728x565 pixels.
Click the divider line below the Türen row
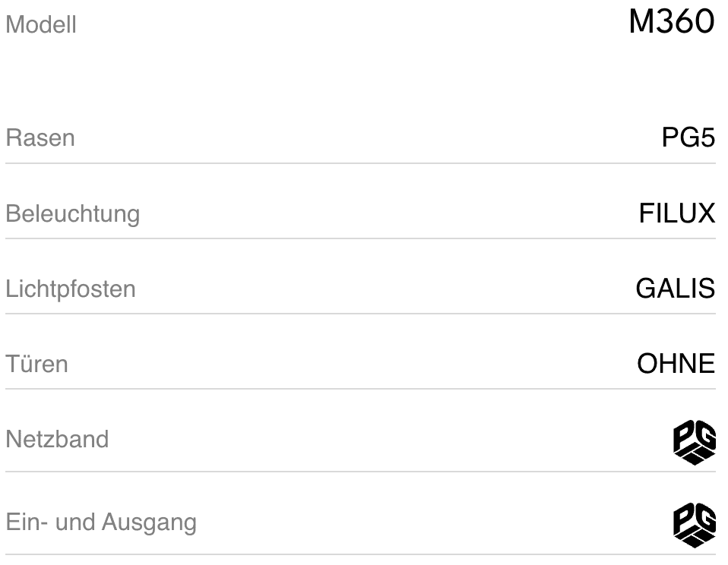[x=360, y=389]
